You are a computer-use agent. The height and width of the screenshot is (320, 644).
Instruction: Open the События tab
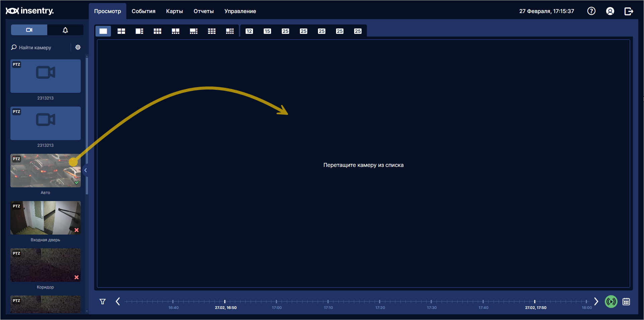pos(143,11)
